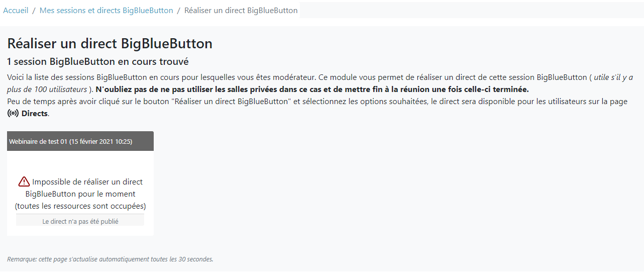Open Mes sessions et directs BigBlueButton breadcrumb
Image resolution: width=644 pixels, height=274 pixels.
106,10
